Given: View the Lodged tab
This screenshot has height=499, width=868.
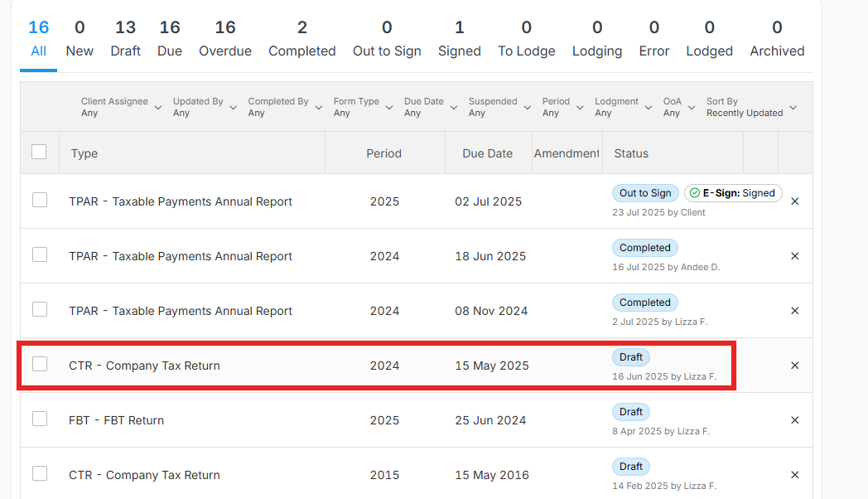Looking at the screenshot, I should click(x=710, y=39).
